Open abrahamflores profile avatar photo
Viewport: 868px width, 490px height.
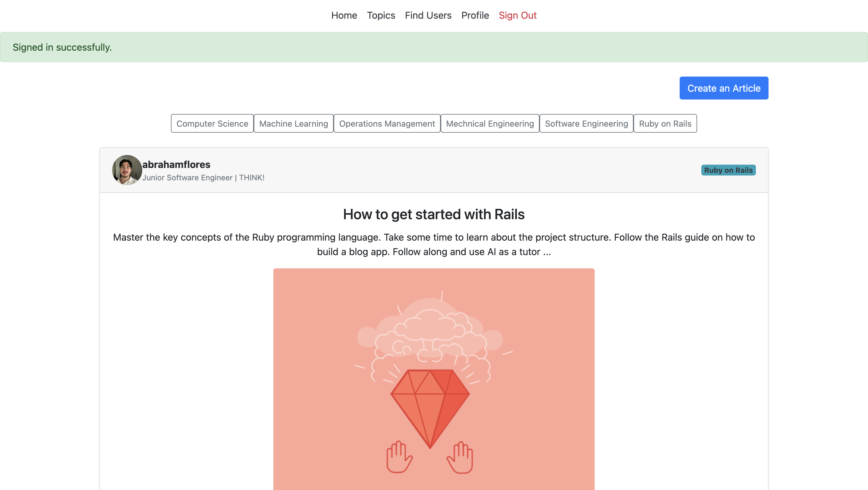pyautogui.click(x=127, y=170)
